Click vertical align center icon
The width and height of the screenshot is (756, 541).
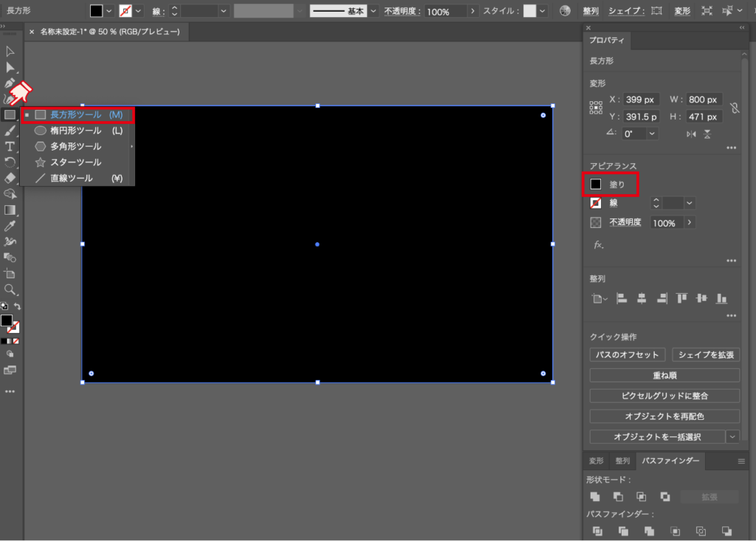click(x=701, y=298)
